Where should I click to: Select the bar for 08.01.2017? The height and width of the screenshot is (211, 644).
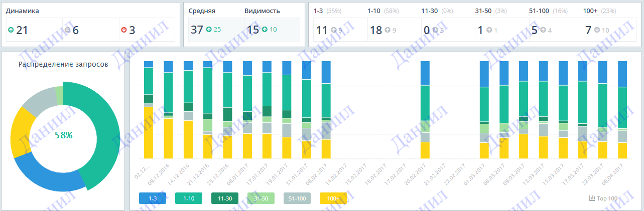tap(247, 110)
